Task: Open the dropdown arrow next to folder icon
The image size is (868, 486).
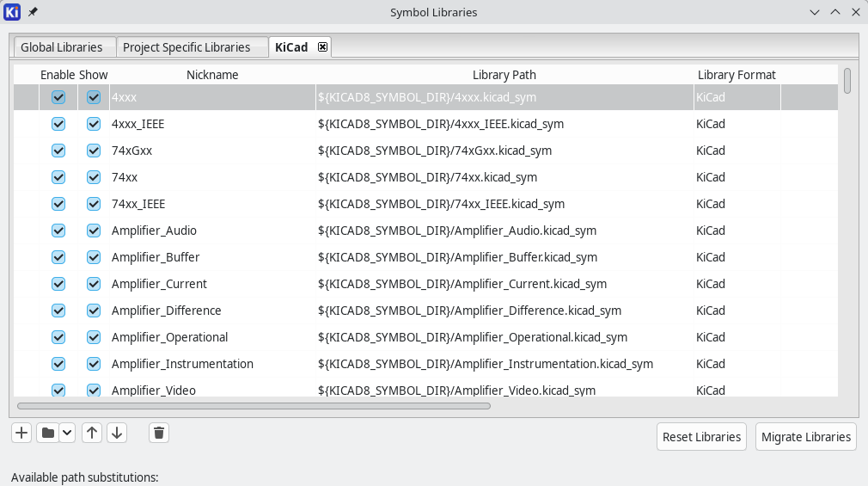Action: (67, 433)
